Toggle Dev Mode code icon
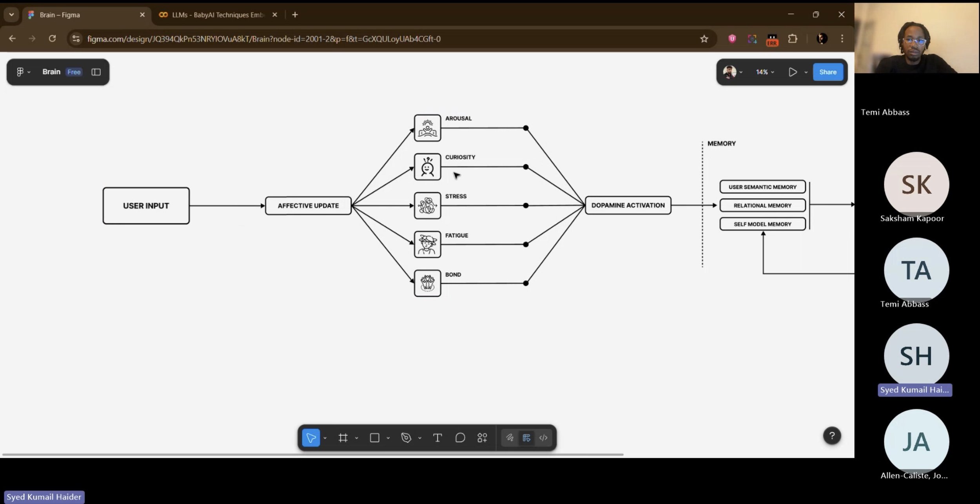The height and width of the screenshot is (504, 980). coord(543,438)
